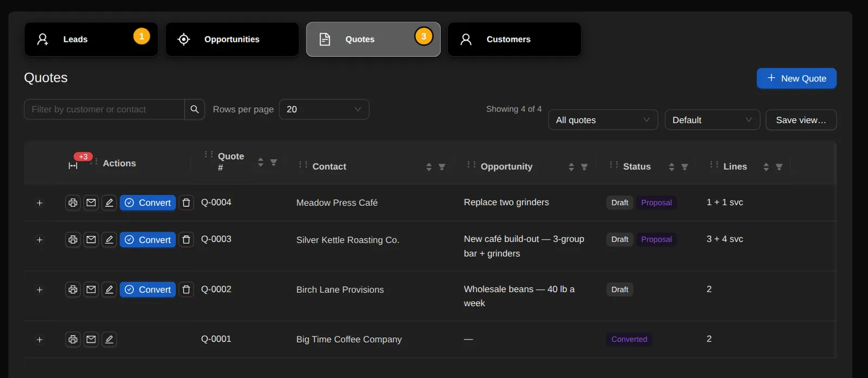Click the column width icon with +3 badge
868x378 pixels.
click(x=73, y=165)
